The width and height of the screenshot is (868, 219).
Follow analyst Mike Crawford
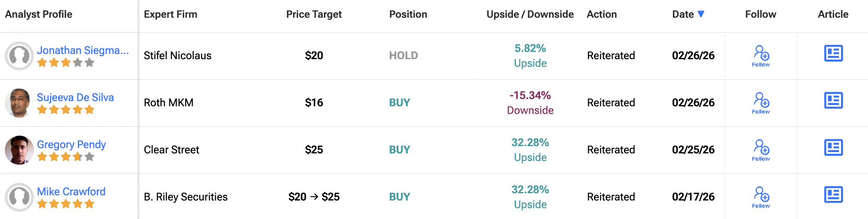click(761, 197)
